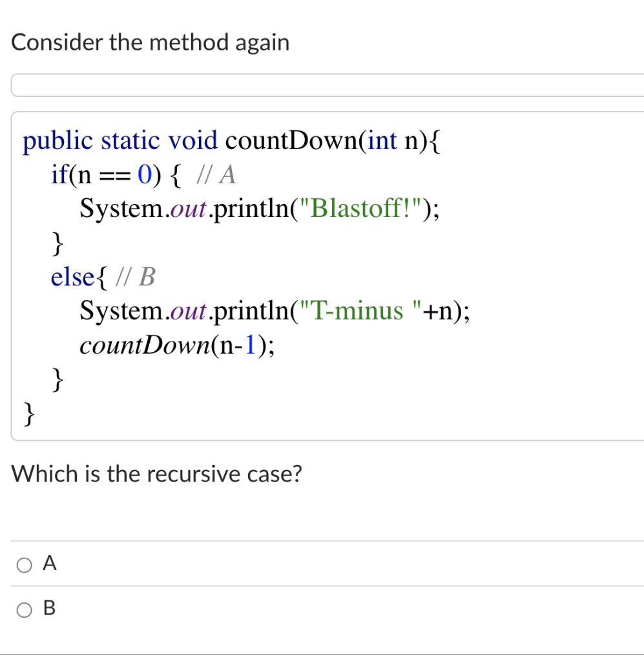Click the row containing option A

[x=258, y=564]
